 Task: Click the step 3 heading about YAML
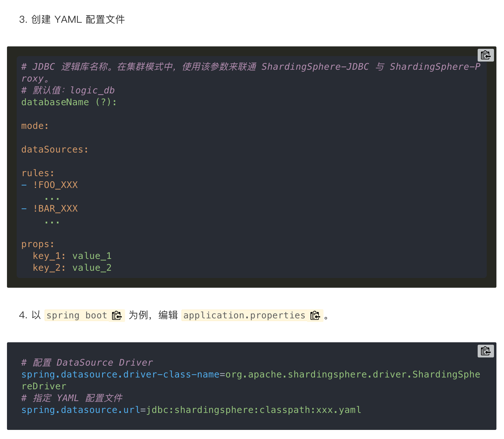click(x=72, y=19)
